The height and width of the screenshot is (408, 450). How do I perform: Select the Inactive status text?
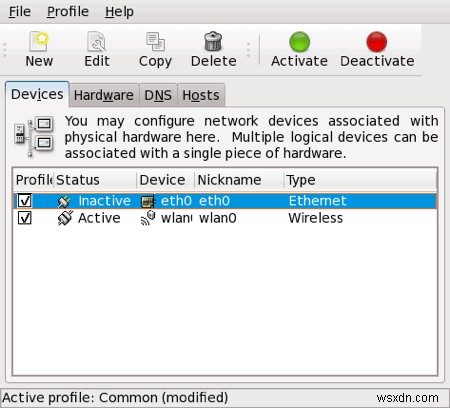pos(104,201)
